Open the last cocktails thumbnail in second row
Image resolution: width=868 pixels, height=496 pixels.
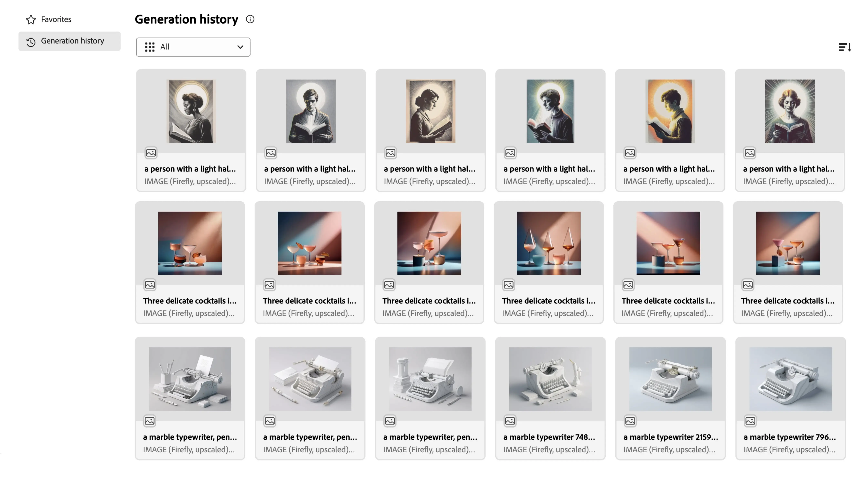[788, 243]
